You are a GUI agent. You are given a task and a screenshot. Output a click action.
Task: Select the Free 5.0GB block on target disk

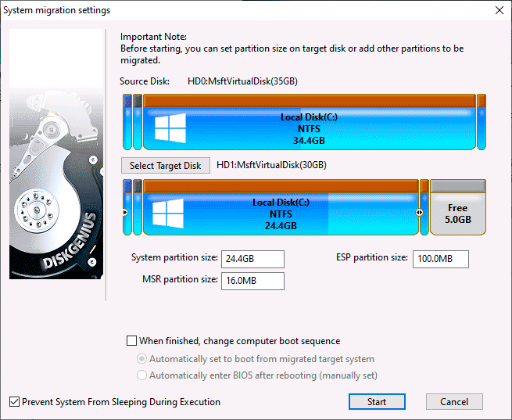coord(457,213)
